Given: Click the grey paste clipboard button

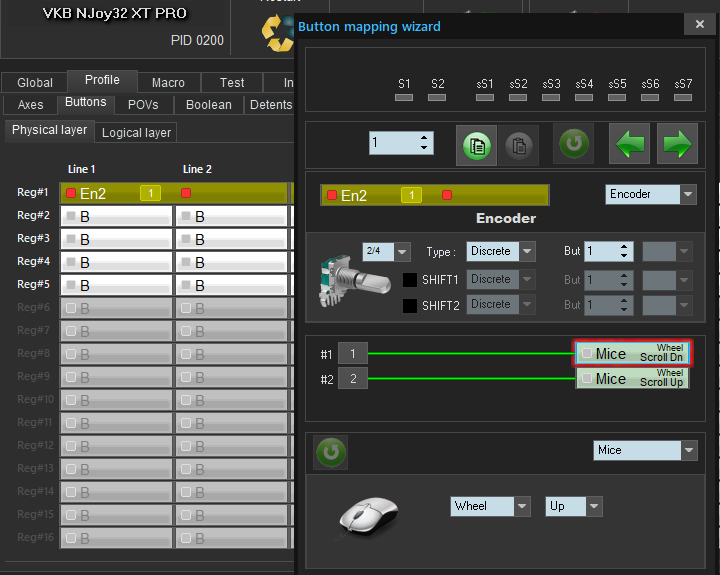Looking at the screenshot, I should (x=518, y=145).
